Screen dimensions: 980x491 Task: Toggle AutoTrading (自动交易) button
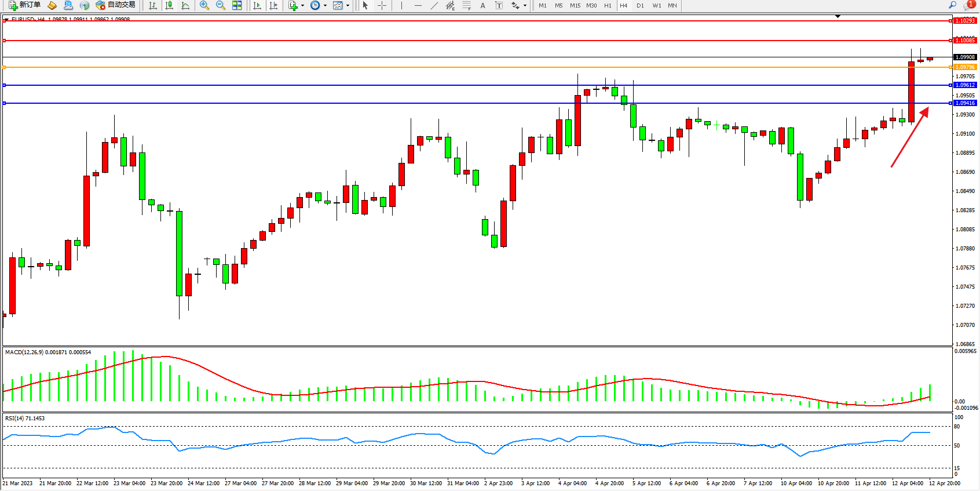116,5
